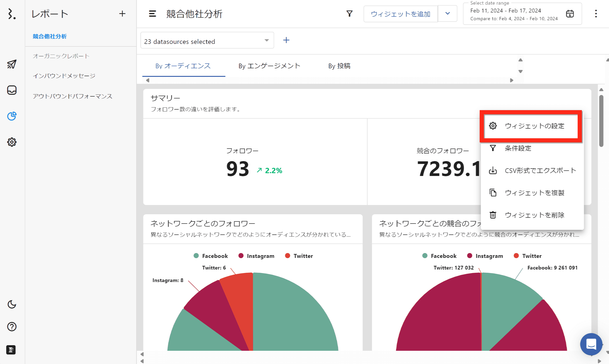
Task: Toggle Instagram legend in ネットワークごとのフォロワー chart
Action: [x=256, y=256]
